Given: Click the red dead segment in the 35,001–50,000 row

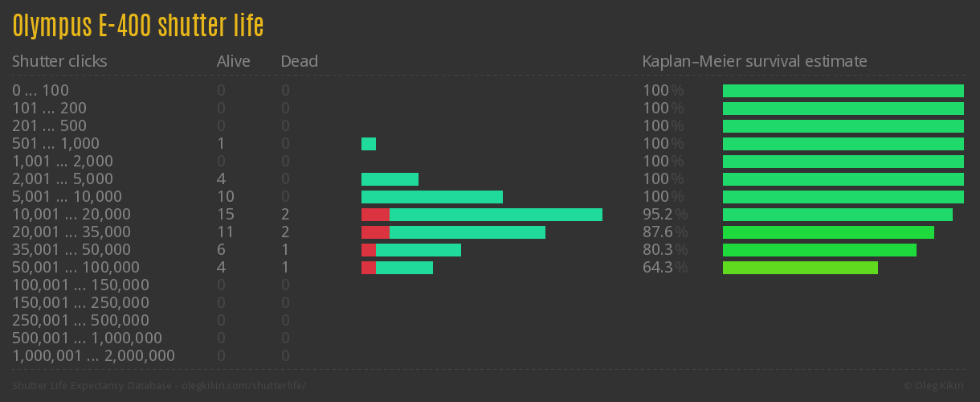Looking at the screenshot, I should tap(369, 250).
